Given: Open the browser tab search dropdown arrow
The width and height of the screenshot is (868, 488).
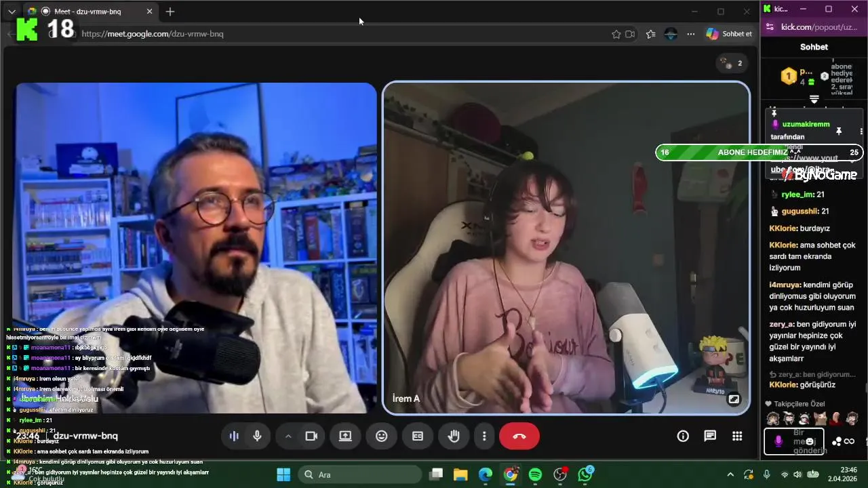Looking at the screenshot, I should point(12,12).
